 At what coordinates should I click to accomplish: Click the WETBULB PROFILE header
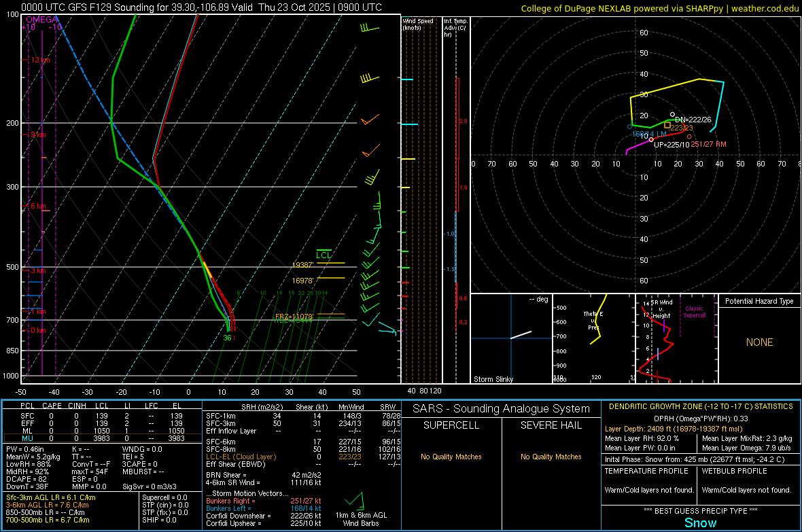tap(734, 471)
